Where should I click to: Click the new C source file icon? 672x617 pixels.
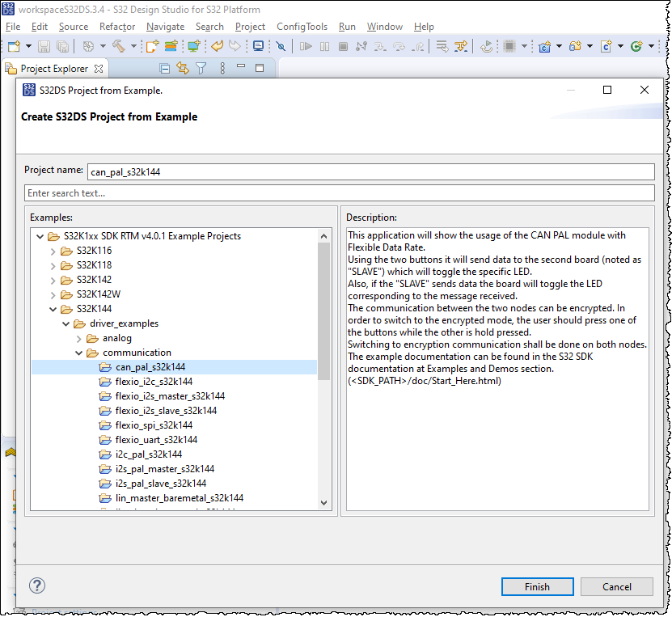606,46
